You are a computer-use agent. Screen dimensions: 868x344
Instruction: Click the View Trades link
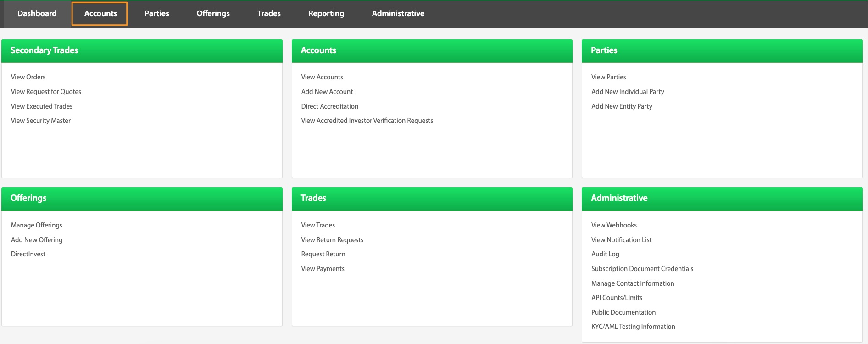[x=318, y=225]
